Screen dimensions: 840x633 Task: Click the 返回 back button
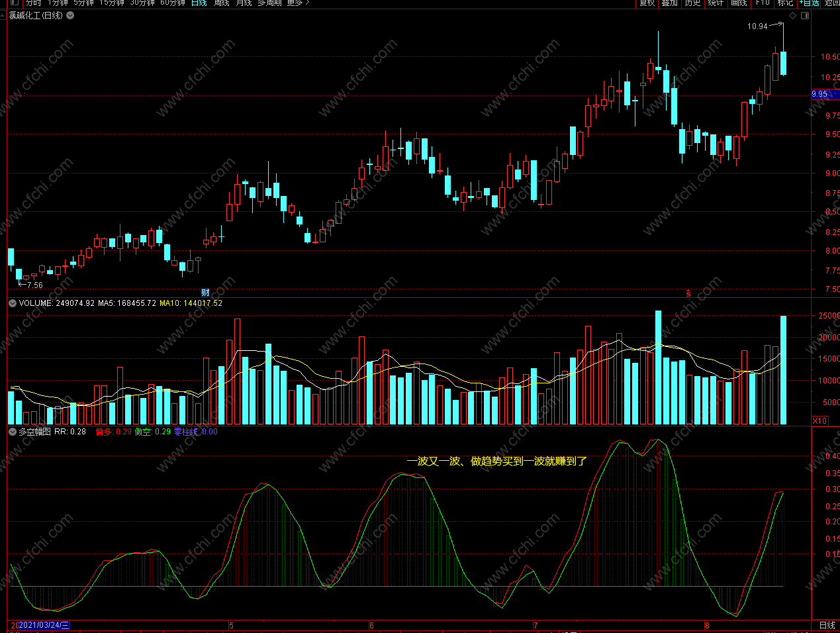coord(831,3)
